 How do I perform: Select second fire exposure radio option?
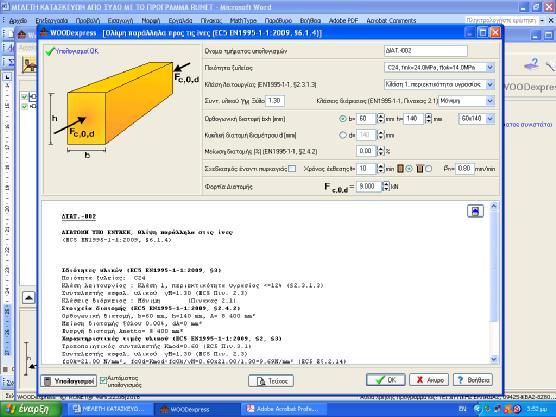(x=428, y=169)
